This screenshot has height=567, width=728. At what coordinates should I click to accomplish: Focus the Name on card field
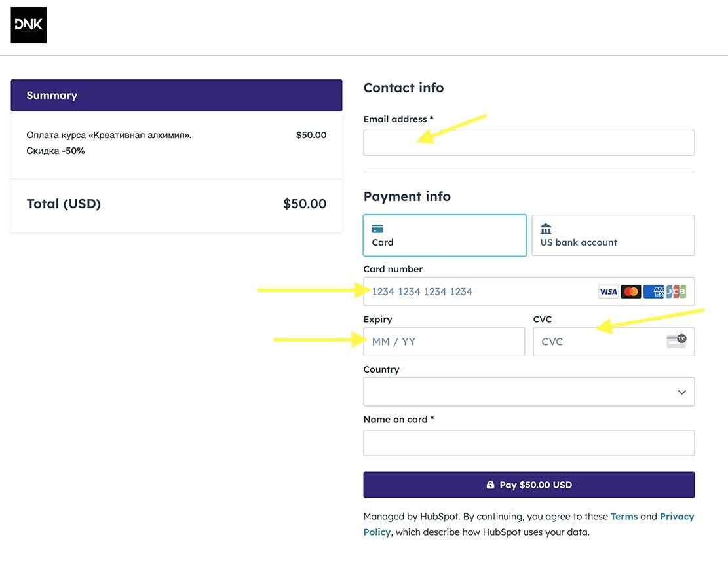click(x=529, y=443)
